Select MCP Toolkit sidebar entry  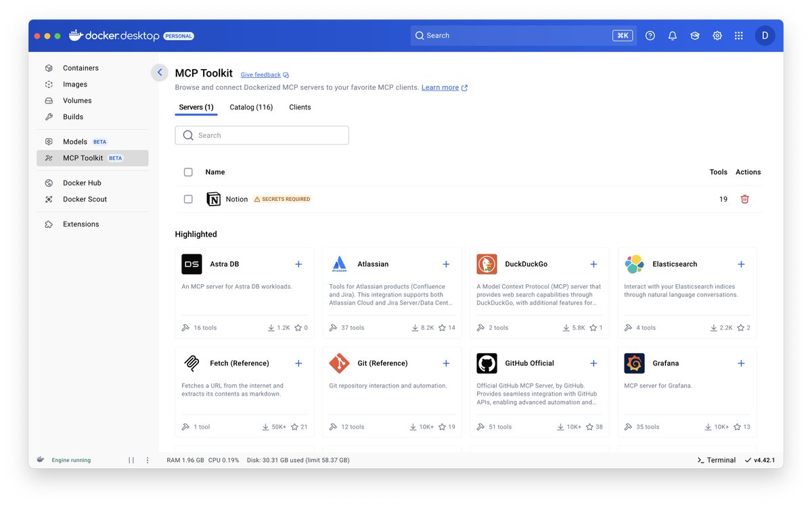coord(92,158)
